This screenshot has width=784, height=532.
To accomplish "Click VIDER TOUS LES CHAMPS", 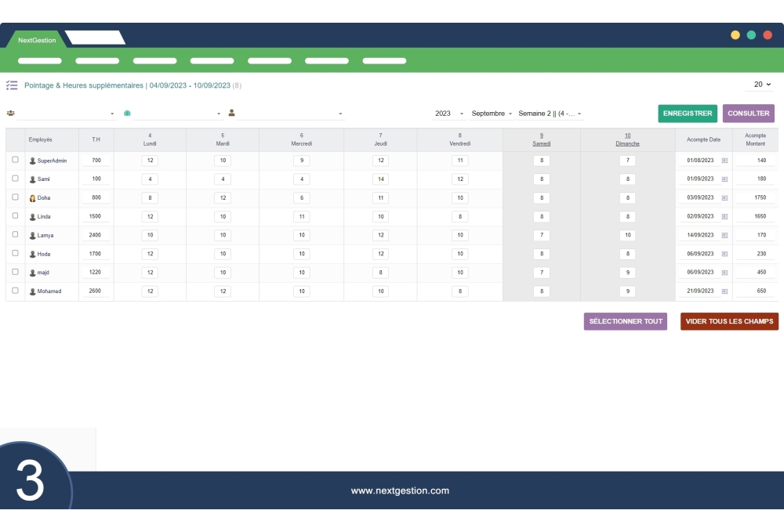I will click(728, 321).
